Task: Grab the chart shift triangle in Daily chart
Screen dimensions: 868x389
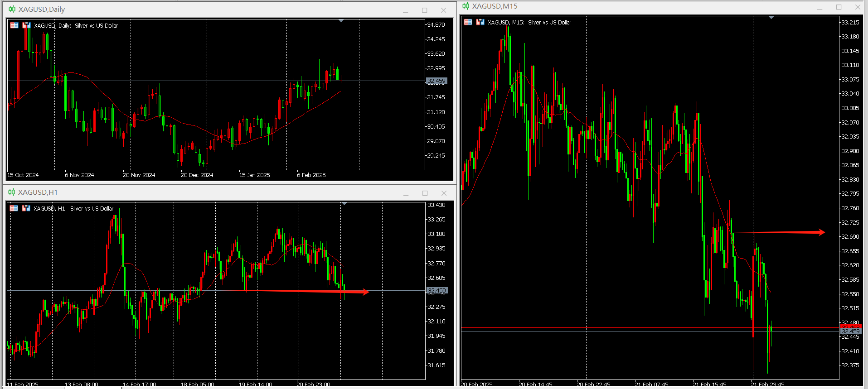Action: tap(341, 21)
